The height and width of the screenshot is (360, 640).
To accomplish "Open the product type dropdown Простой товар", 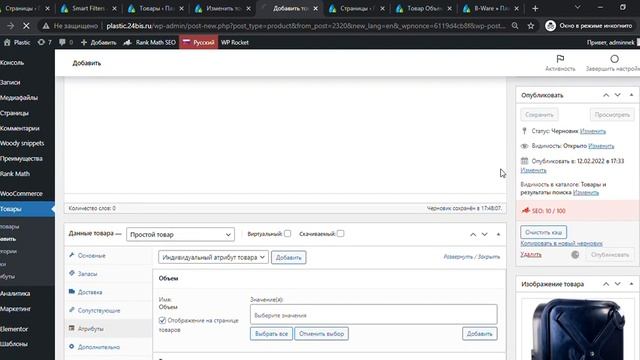I will [180, 234].
